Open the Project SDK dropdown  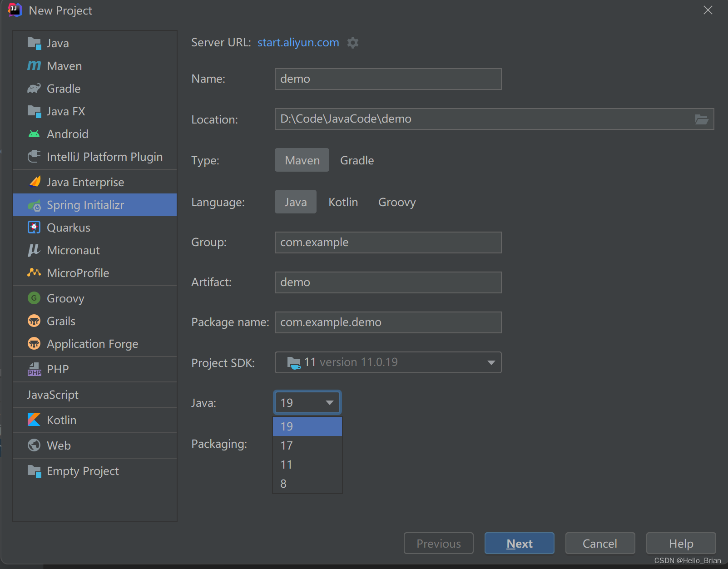388,362
